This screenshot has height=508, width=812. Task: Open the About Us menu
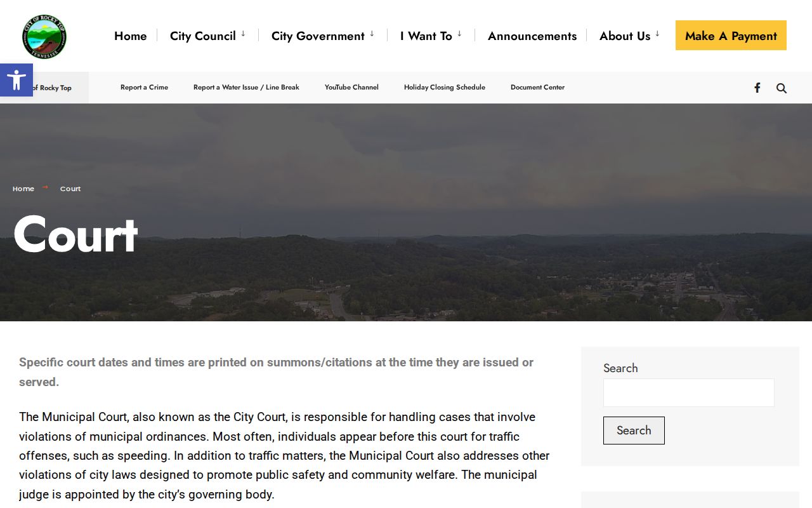pyautogui.click(x=625, y=36)
